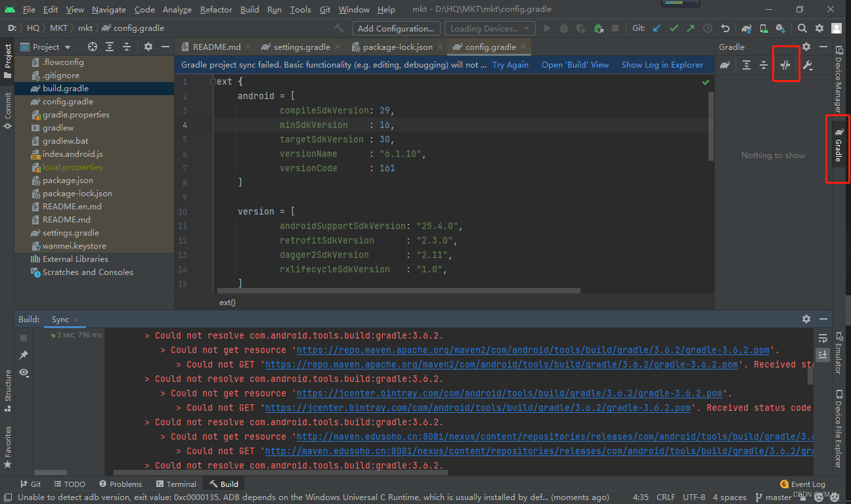851x504 pixels.
Task: Switch to the settings.gradle tab
Action: coord(301,47)
